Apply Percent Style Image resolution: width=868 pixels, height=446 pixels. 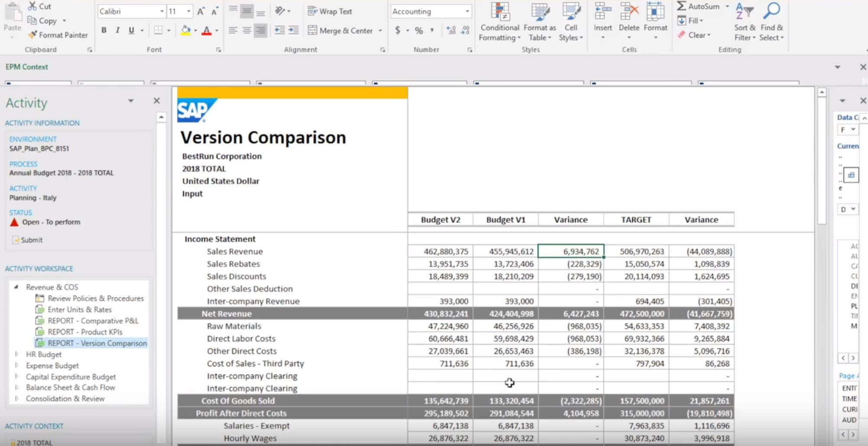coord(418,30)
